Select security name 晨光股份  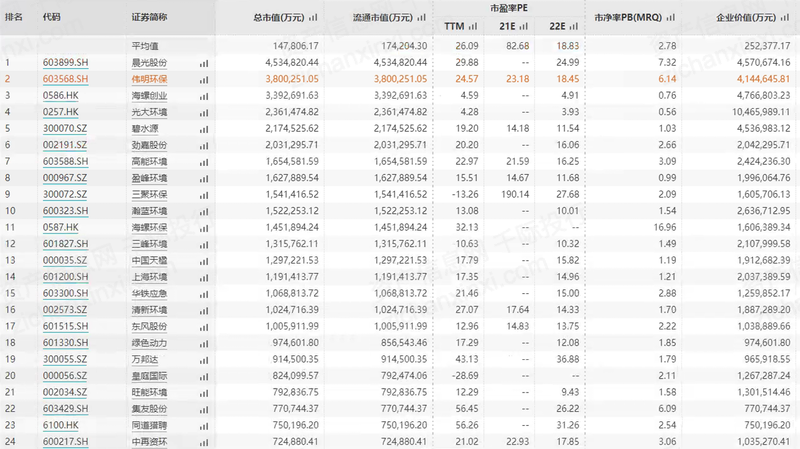tap(149, 63)
